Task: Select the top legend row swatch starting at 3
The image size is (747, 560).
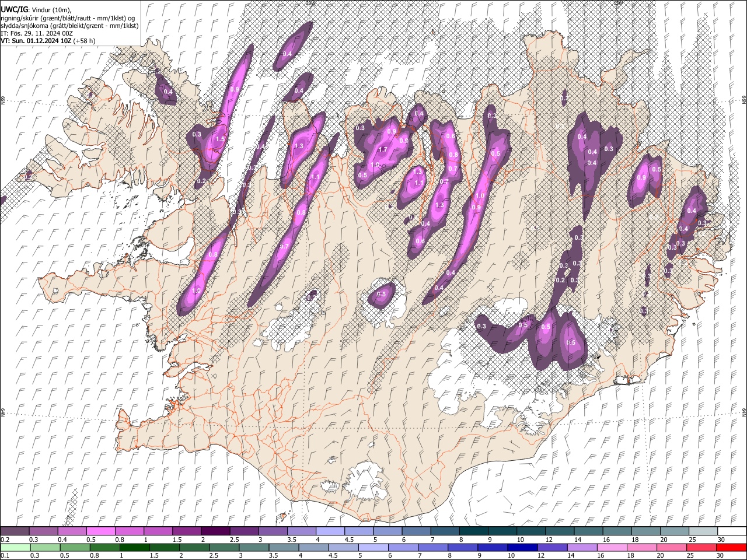Action: point(273,531)
